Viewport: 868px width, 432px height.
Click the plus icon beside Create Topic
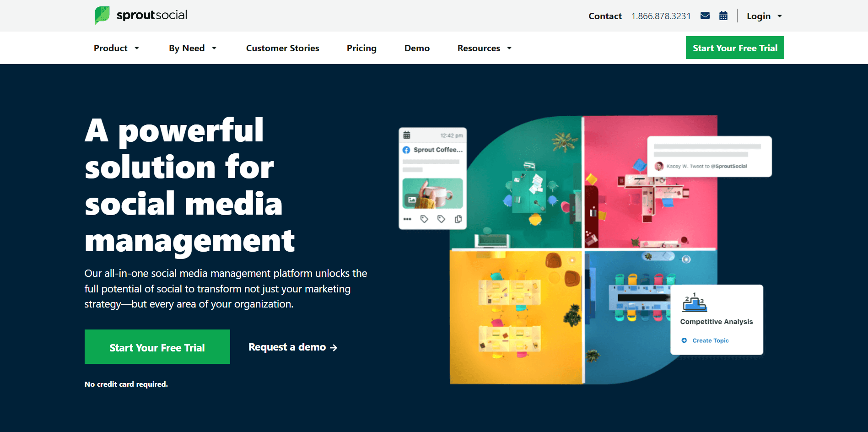(684, 340)
